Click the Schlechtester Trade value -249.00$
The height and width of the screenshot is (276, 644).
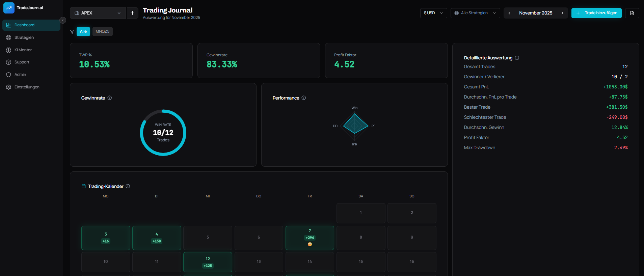pos(617,117)
